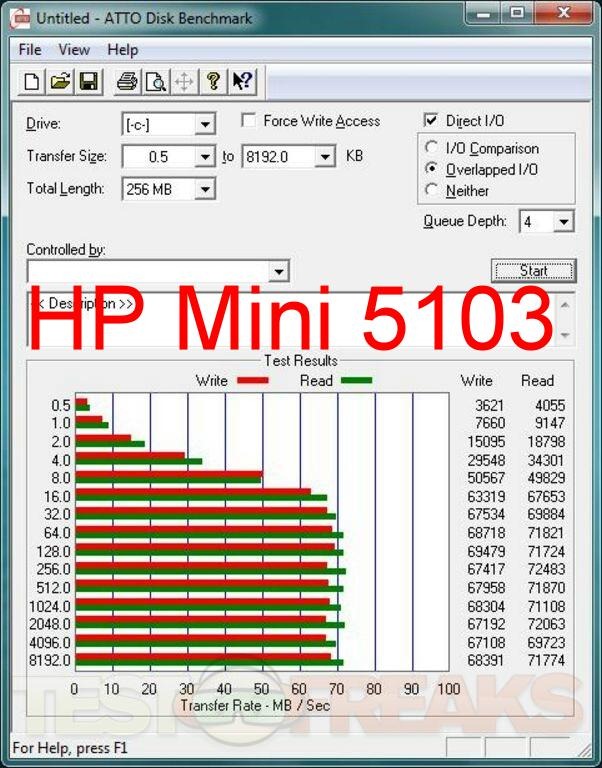
Task: Click the New file toolbar icon
Action: (32, 82)
